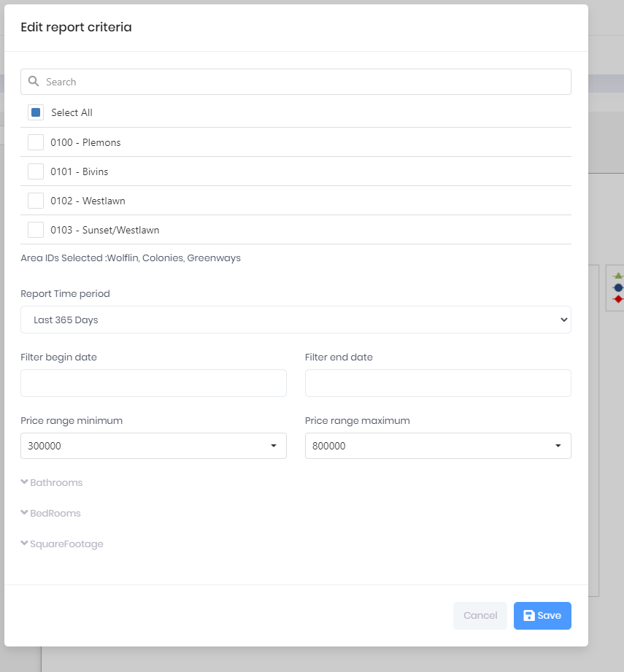Check the 0103 - Sunset/Westlawn checkbox

tap(36, 230)
